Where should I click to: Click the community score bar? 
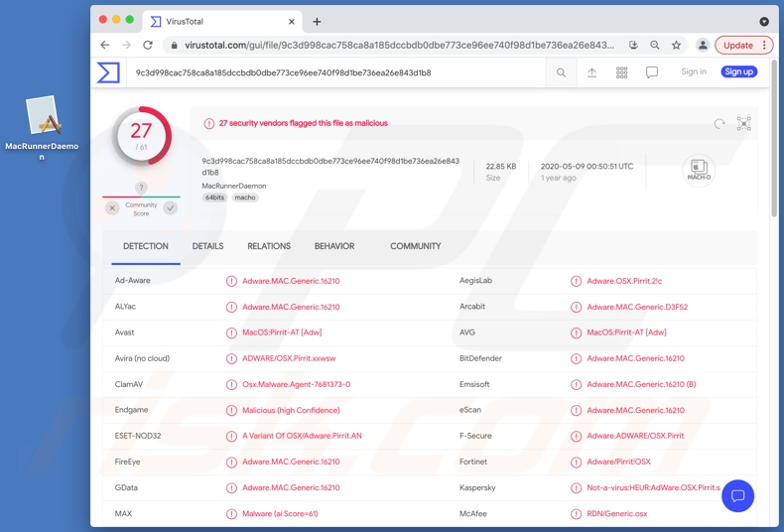point(141,197)
